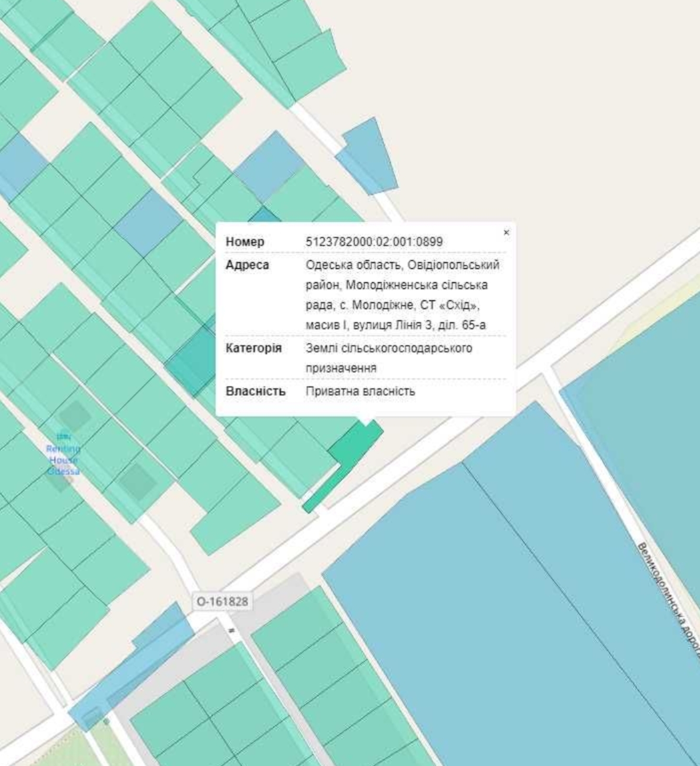Click the Номер field label
700x766 pixels.
point(244,242)
